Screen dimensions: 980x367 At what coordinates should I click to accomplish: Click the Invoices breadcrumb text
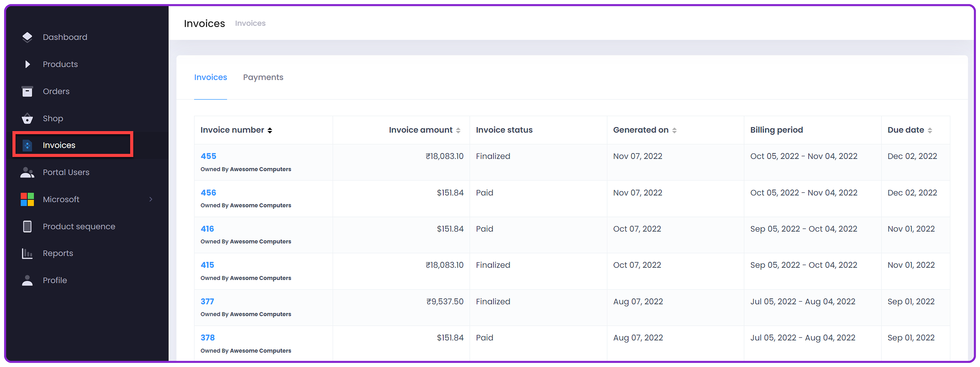pyautogui.click(x=250, y=23)
